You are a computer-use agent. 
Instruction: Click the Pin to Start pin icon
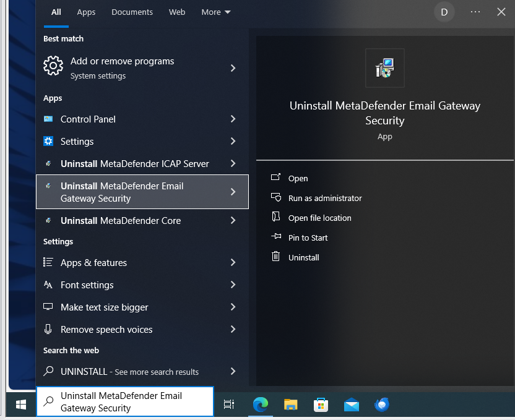[x=276, y=236]
